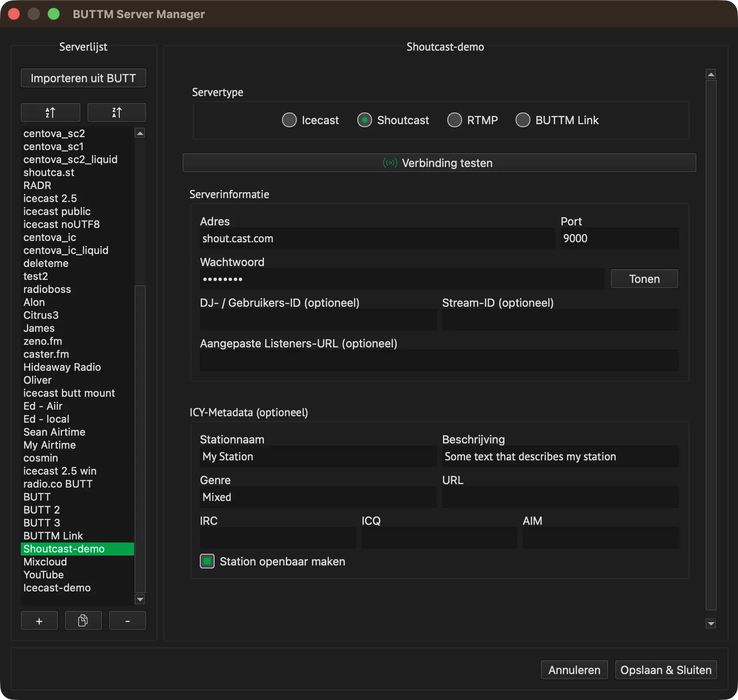Screen dimensions: 738x700
Task: Click the Verbinding testen button
Action: coord(439,163)
